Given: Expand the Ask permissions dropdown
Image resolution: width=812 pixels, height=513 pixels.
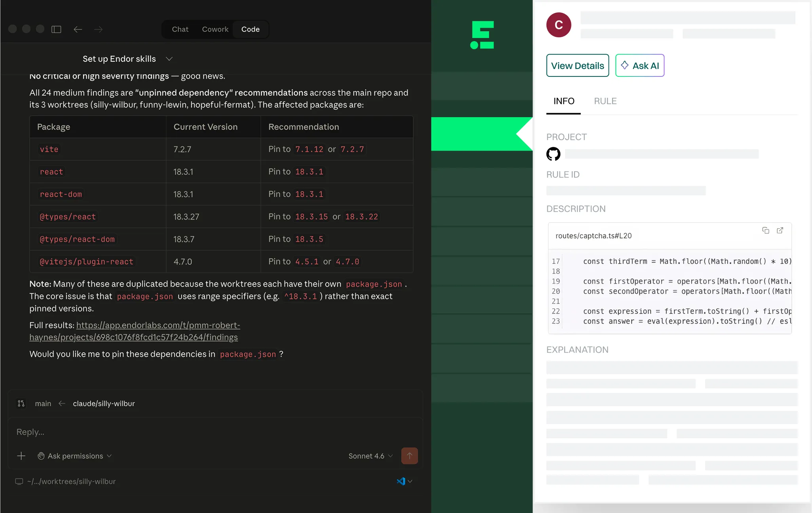Looking at the screenshot, I should point(74,456).
